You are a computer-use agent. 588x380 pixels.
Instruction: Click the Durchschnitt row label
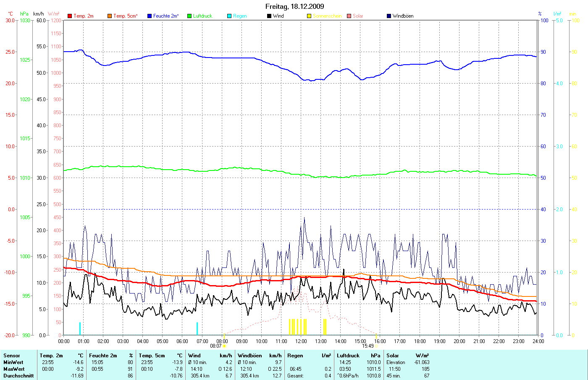click(18, 376)
